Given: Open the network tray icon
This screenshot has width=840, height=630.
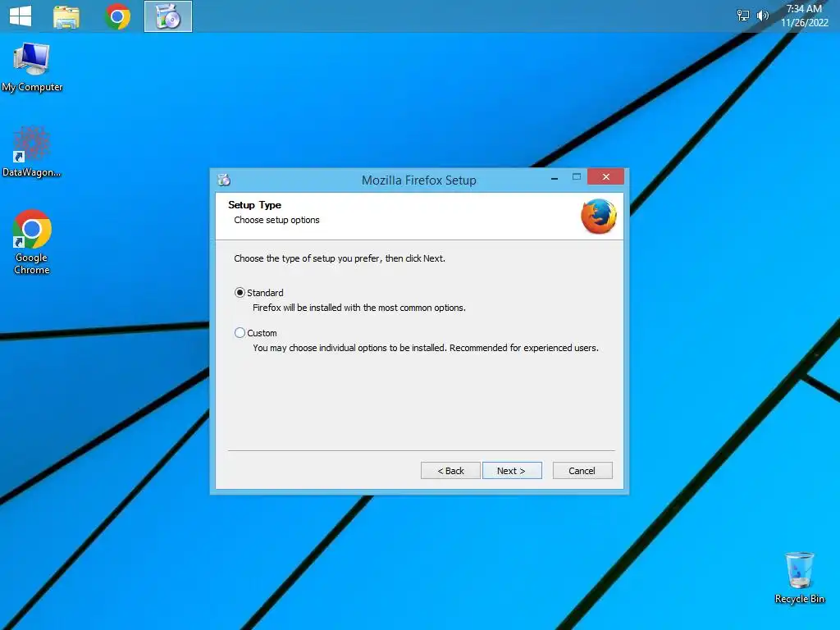Looking at the screenshot, I should (x=743, y=16).
